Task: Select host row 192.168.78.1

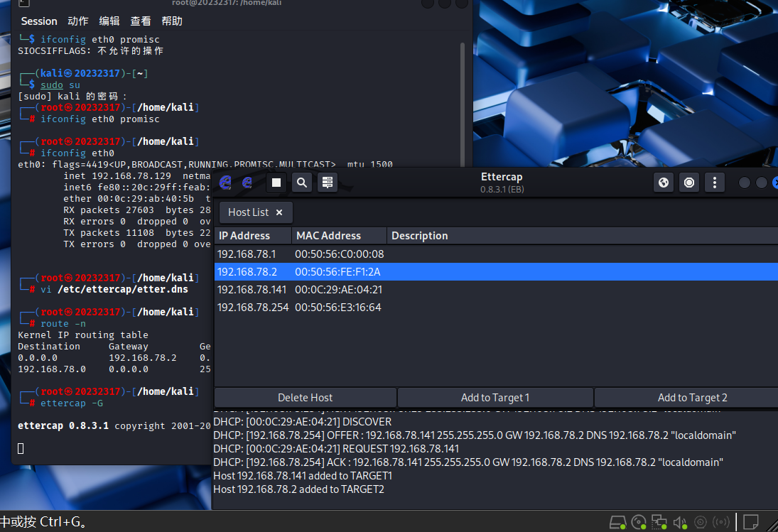Action: click(496, 254)
